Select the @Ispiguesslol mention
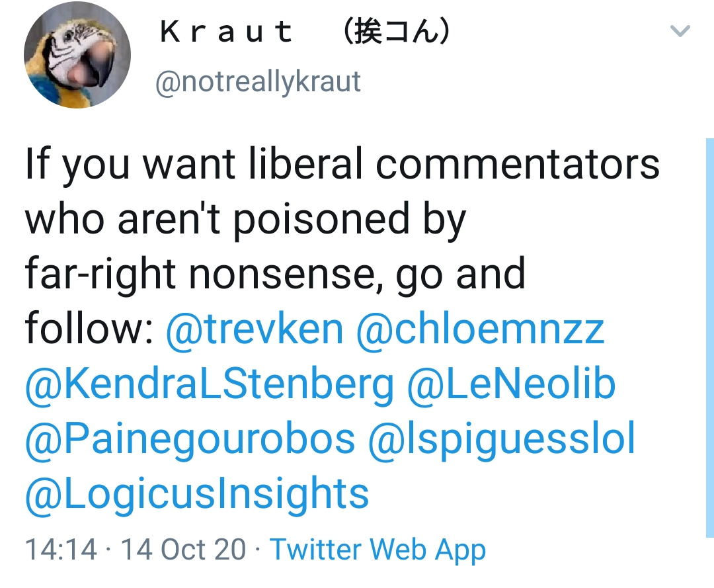Image resolution: width=714 pixels, height=588 pixels. click(501, 439)
